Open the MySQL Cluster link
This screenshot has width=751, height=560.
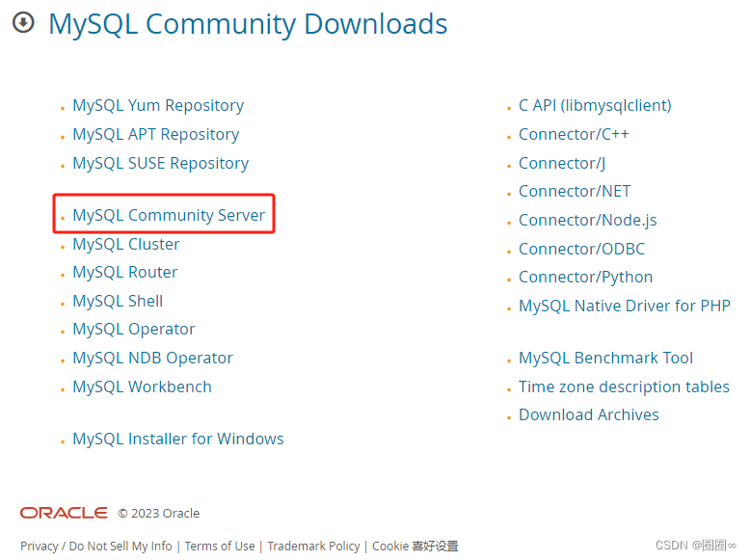126,244
